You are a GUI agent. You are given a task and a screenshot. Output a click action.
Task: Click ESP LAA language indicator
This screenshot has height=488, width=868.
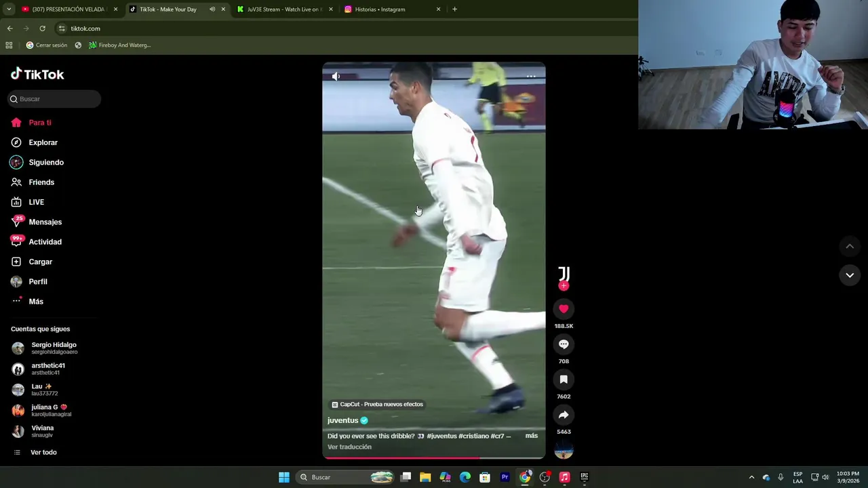point(798,477)
